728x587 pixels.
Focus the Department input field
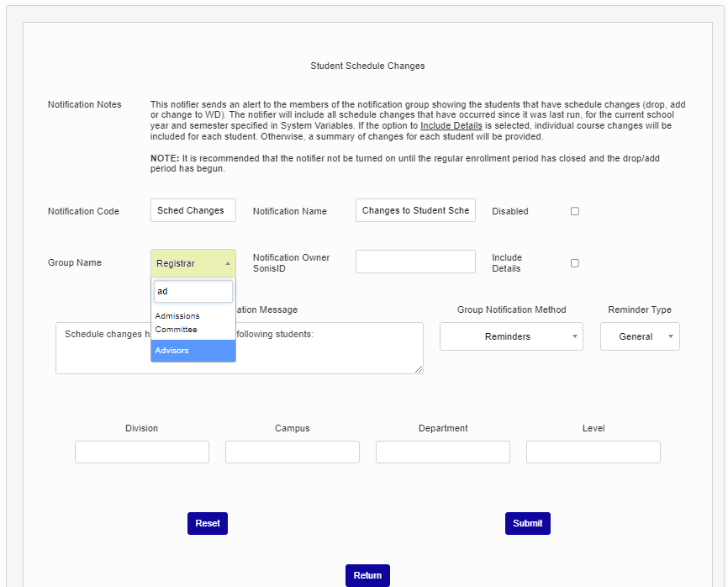[442, 452]
